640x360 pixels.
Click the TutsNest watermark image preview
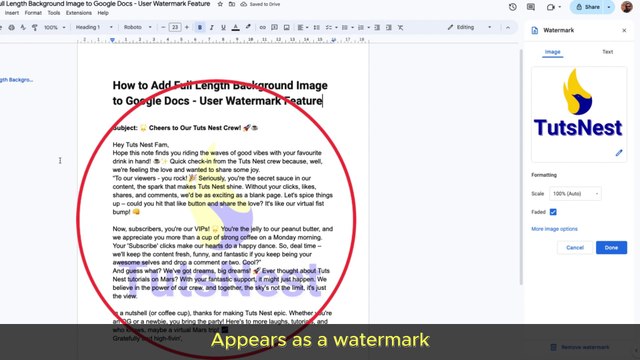[x=578, y=114]
